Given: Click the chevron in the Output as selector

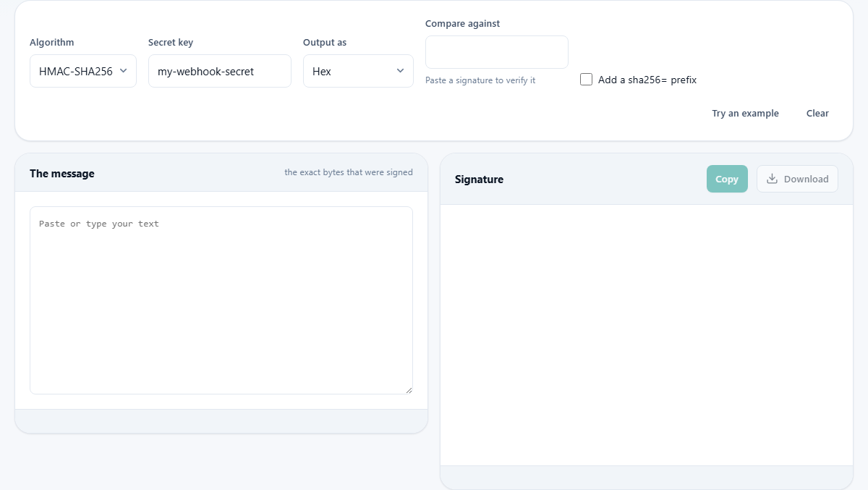Looking at the screenshot, I should click(x=400, y=71).
